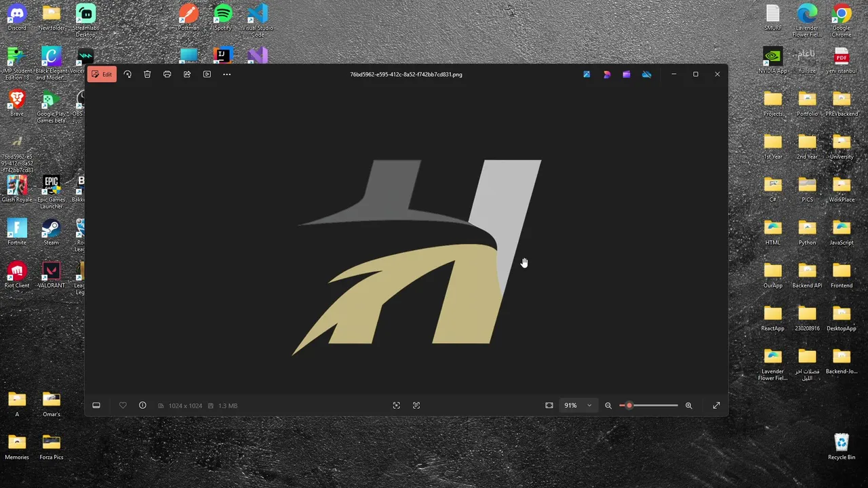868x488 pixels.
Task: Select the Steam desktop shortcut
Action: click(52, 232)
